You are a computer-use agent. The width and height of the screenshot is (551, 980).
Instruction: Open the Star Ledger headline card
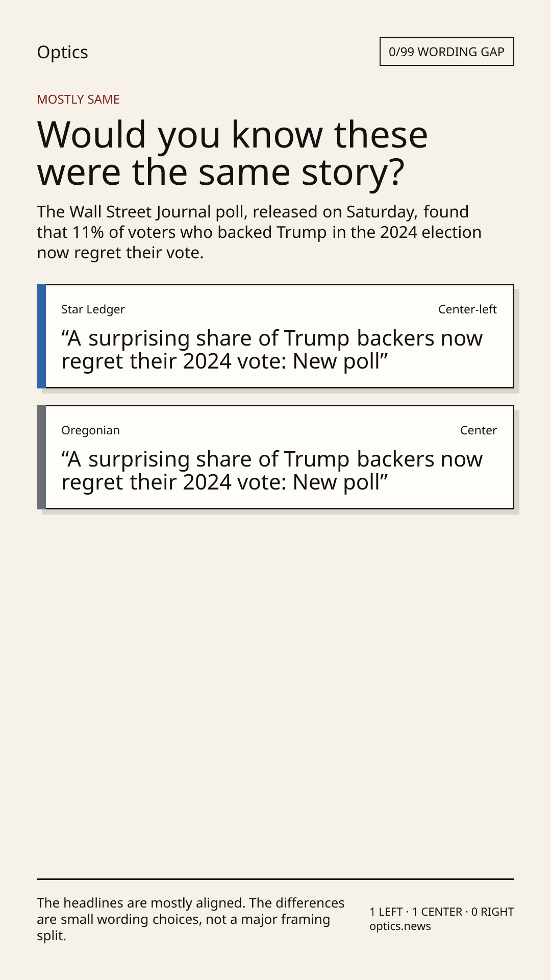[275, 336]
